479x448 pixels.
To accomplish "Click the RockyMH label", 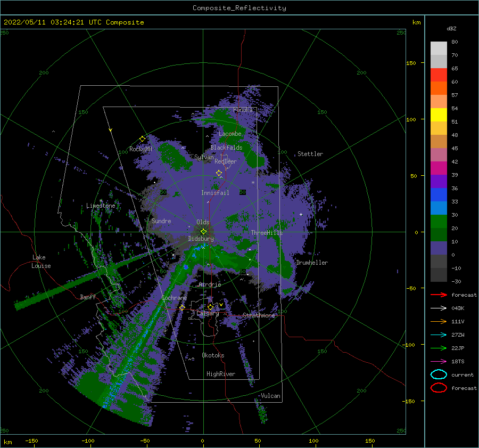I will pos(141,149).
